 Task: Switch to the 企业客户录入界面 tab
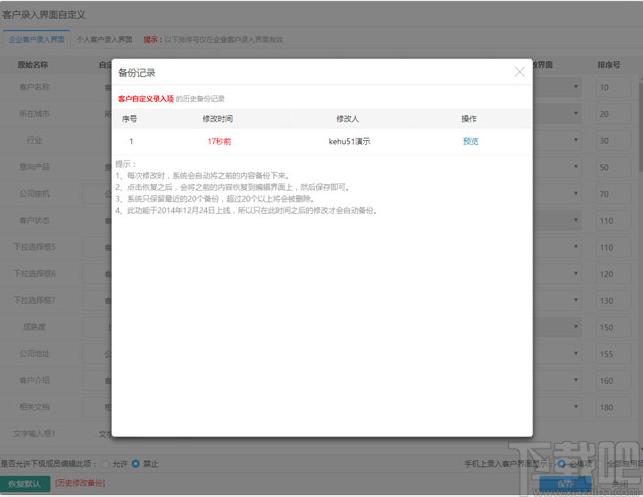coord(36,39)
